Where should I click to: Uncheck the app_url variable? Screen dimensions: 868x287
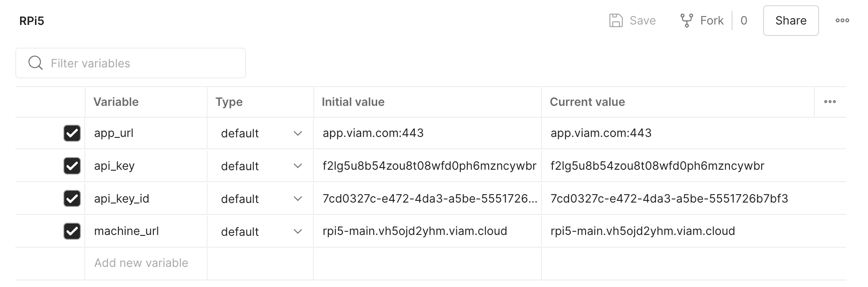point(72,133)
